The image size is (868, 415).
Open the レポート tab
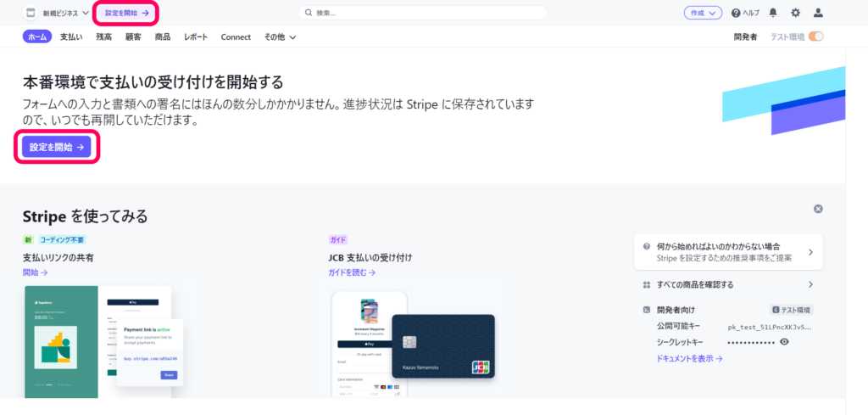(195, 37)
